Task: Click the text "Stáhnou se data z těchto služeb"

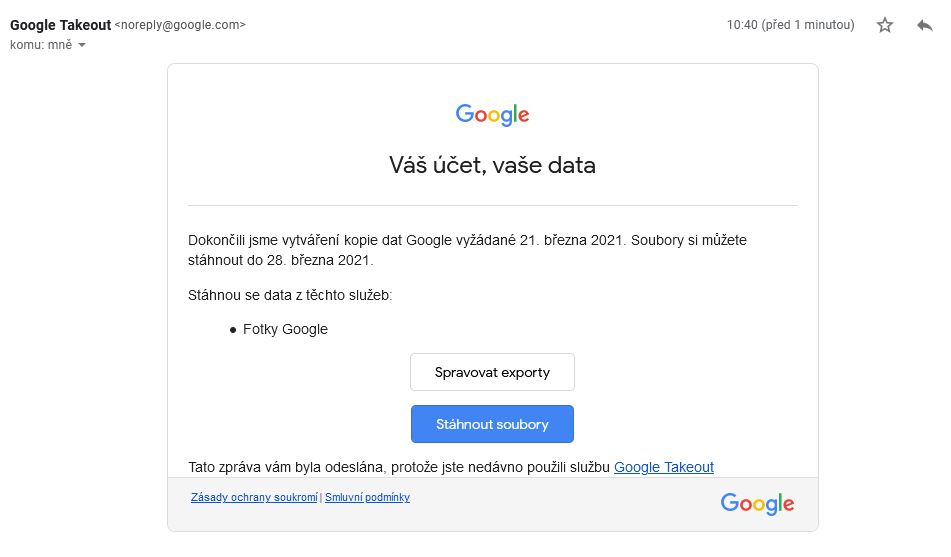Action: (x=290, y=295)
